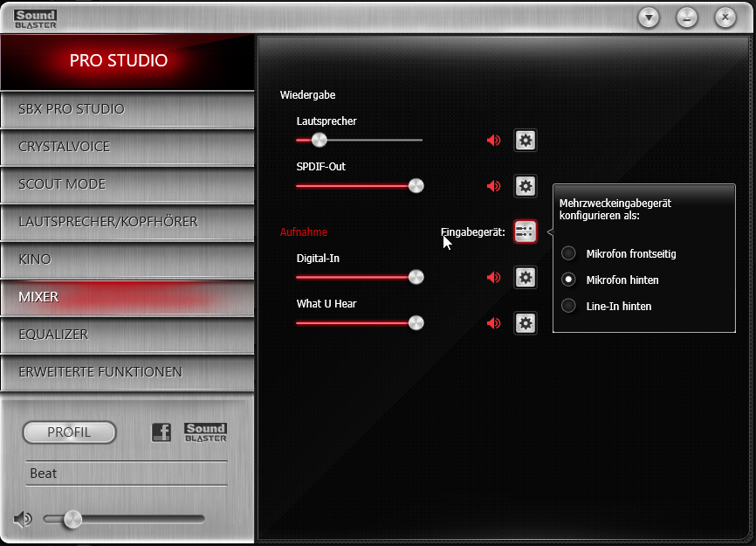
Task: Mute the Digital-In recording channel
Action: pos(494,277)
